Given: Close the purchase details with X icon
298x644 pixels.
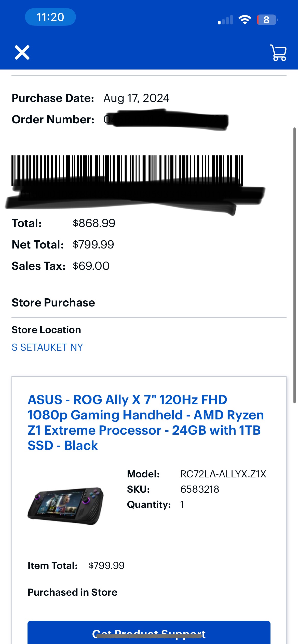Looking at the screenshot, I should (x=22, y=52).
